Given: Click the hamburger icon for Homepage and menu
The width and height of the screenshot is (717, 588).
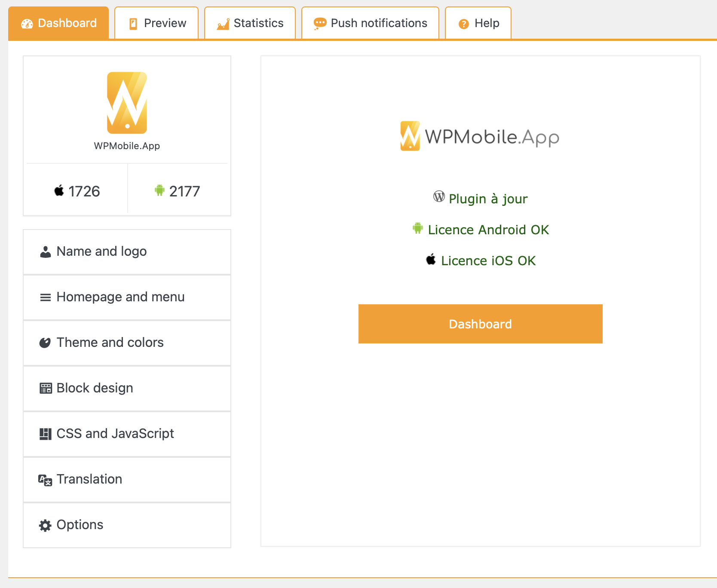Looking at the screenshot, I should tap(45, 297).
